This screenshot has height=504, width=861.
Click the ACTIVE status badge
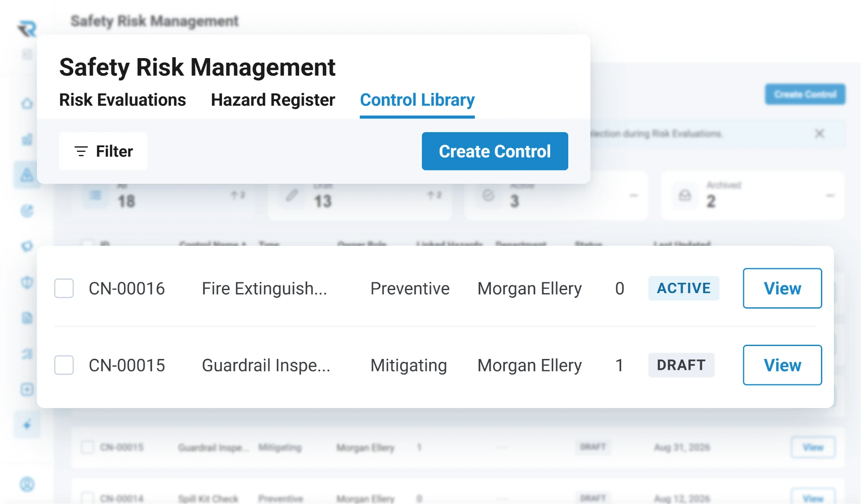point(684,288)
